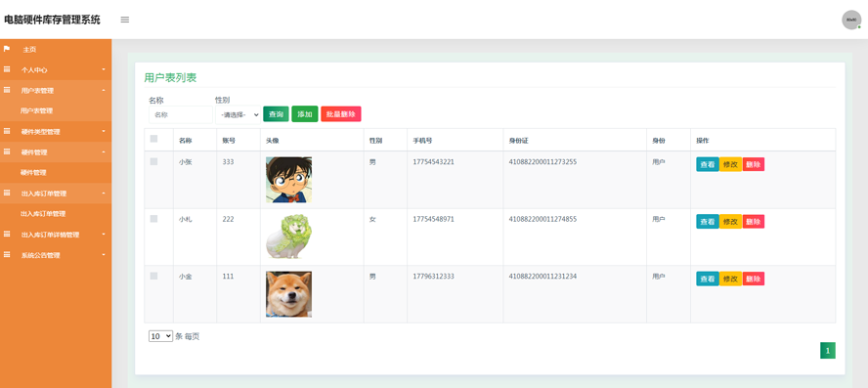Check the checkbox for user 小张

pos(153,161)
